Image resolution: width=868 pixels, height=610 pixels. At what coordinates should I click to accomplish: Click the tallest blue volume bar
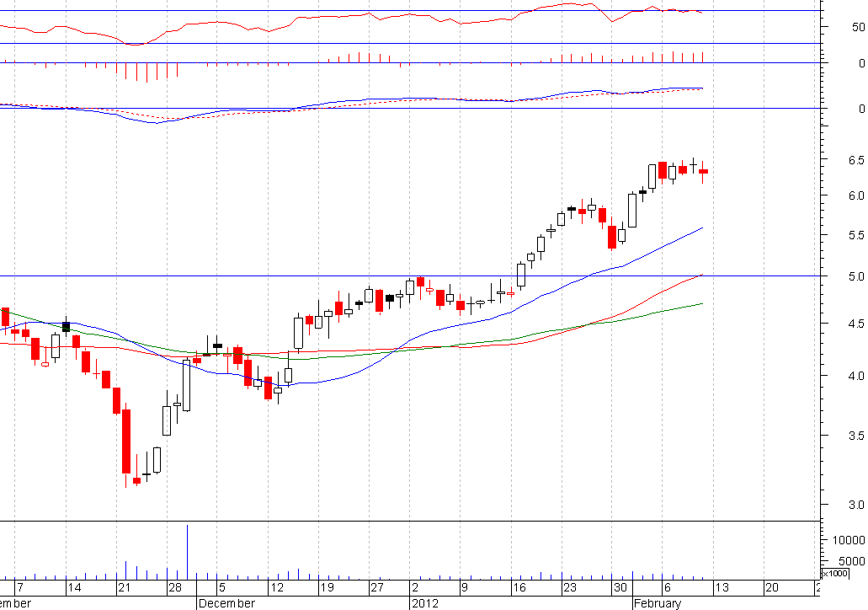click(187, 552)
